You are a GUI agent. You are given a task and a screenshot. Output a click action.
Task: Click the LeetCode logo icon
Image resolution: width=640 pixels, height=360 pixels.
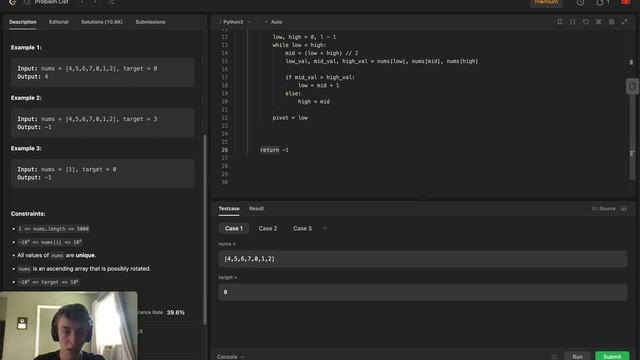point(12,2)
